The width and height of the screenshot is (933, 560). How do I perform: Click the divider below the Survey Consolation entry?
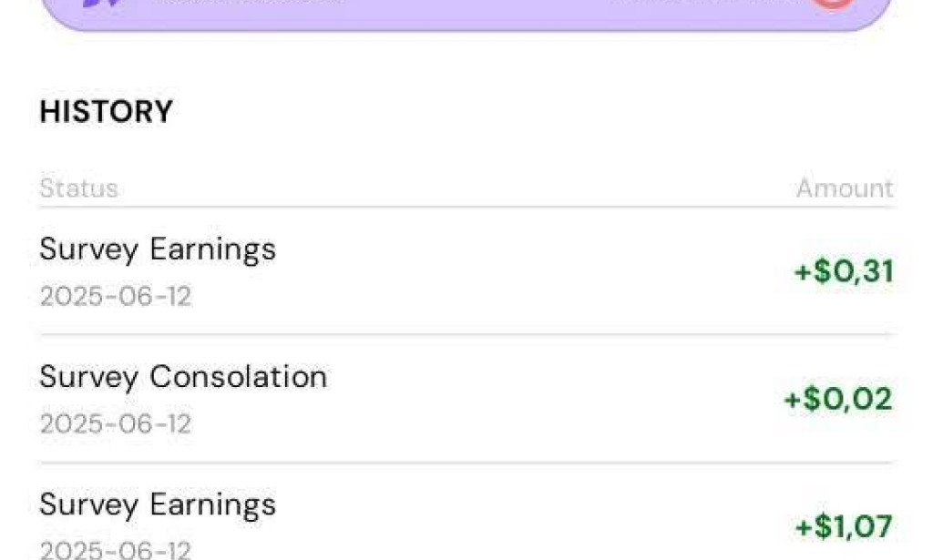[466, 463]
